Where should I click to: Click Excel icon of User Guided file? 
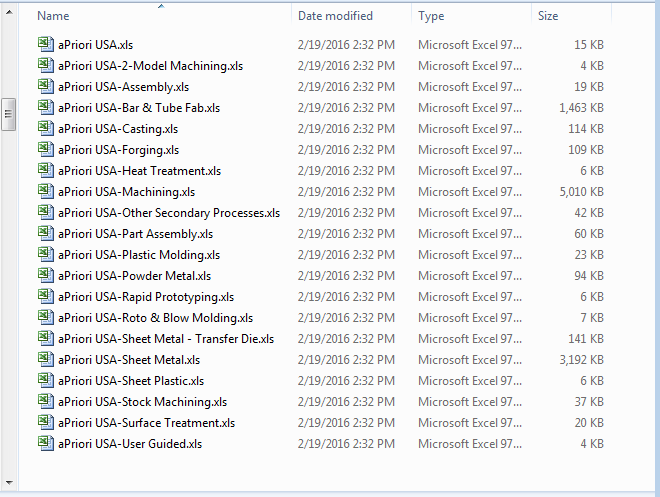tap(46, 444)
